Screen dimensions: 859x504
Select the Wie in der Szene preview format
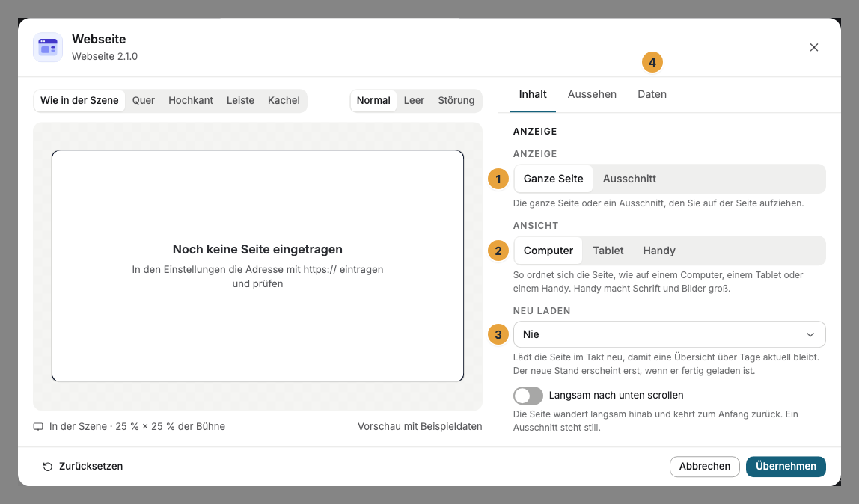[x=79, y=101]
